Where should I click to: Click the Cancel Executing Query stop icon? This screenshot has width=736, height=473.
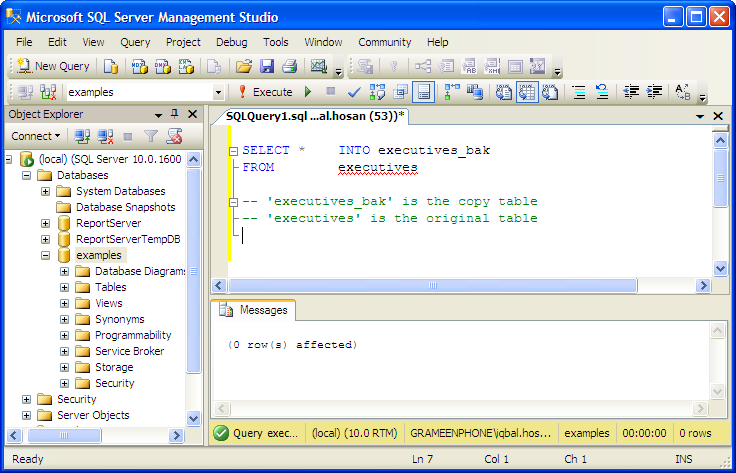click(331, 92)
